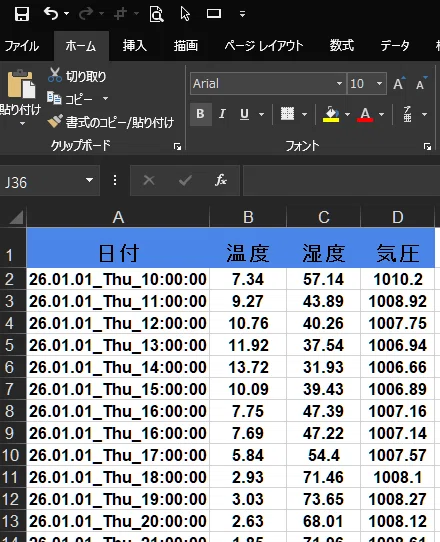
Task: Select cell 26.01.01_Thu_12:00:00
Action: click(x=118, y=323)
